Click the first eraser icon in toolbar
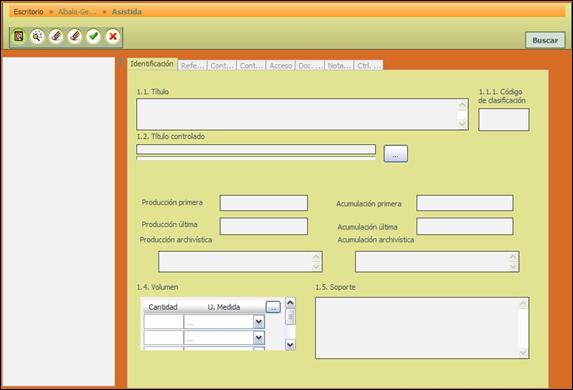Screen dimensions: 573x390 coord(56,36)
